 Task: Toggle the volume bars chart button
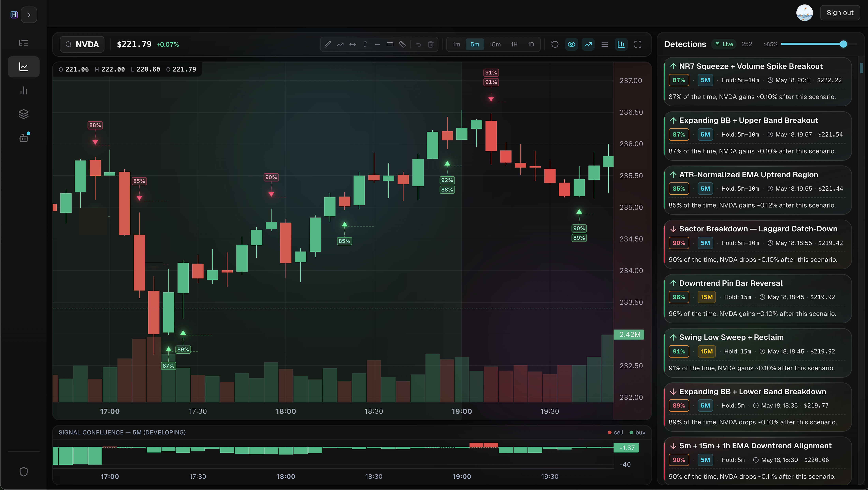pyautogui.click(x=621, y=45)
